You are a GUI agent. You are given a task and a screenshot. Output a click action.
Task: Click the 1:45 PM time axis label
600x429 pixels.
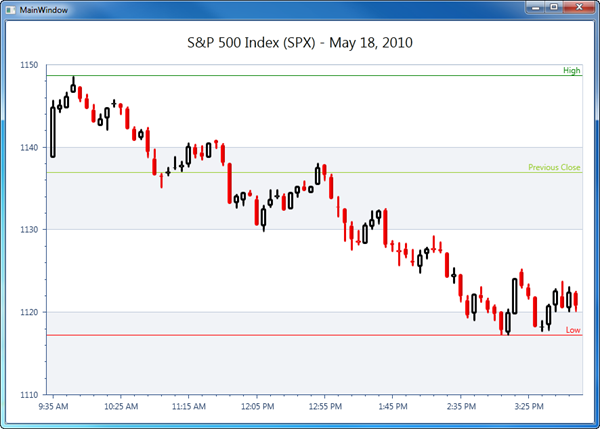[393, 406]
